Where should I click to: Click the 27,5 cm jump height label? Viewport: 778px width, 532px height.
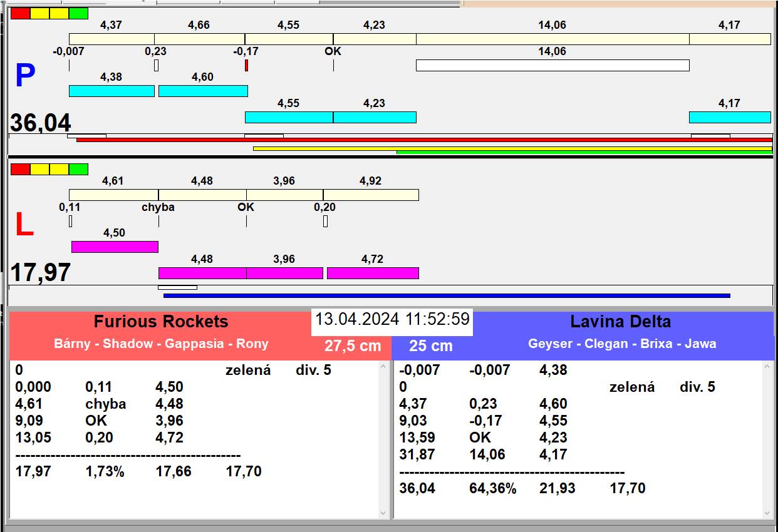353,346
